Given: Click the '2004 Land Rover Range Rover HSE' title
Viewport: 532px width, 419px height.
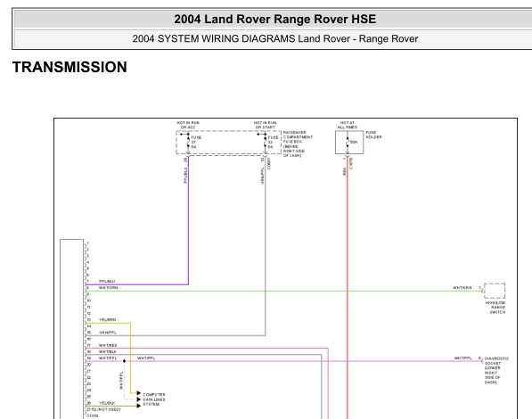Looking at the screenshot, I should [x=274, y=19].
